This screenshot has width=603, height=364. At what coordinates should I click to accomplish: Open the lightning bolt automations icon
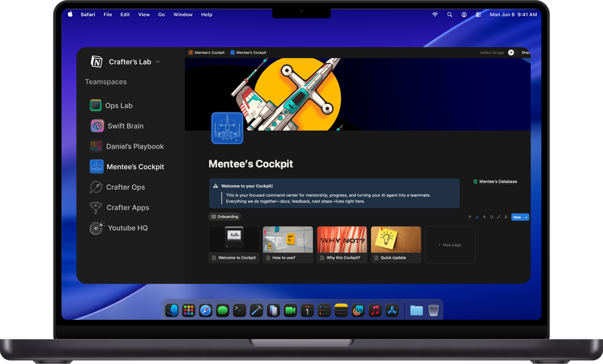(x=484, y=217)
